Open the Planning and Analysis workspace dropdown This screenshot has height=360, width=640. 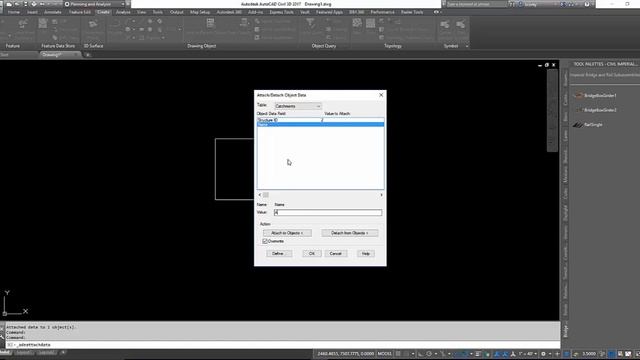(94, 4)
